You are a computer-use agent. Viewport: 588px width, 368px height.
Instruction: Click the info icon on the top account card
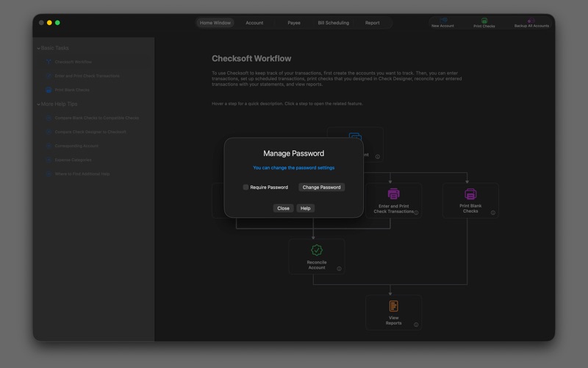point(378,157)
